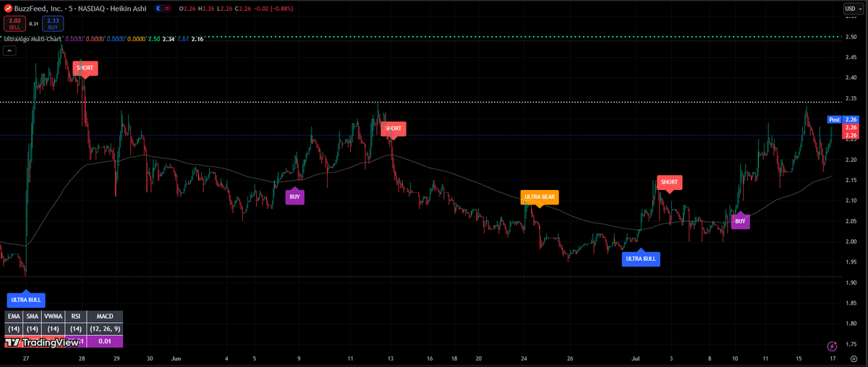868x367 pixels.
Task: Click the blue 1.61 indicator value in legend
Action: [182, 39]
